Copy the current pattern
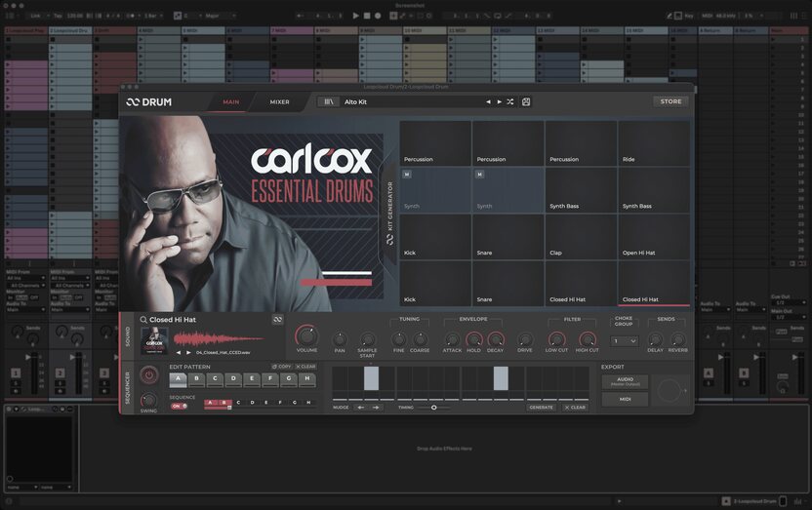Image resolution: width=812 pixels, height=510 pixels. [282, 367]
